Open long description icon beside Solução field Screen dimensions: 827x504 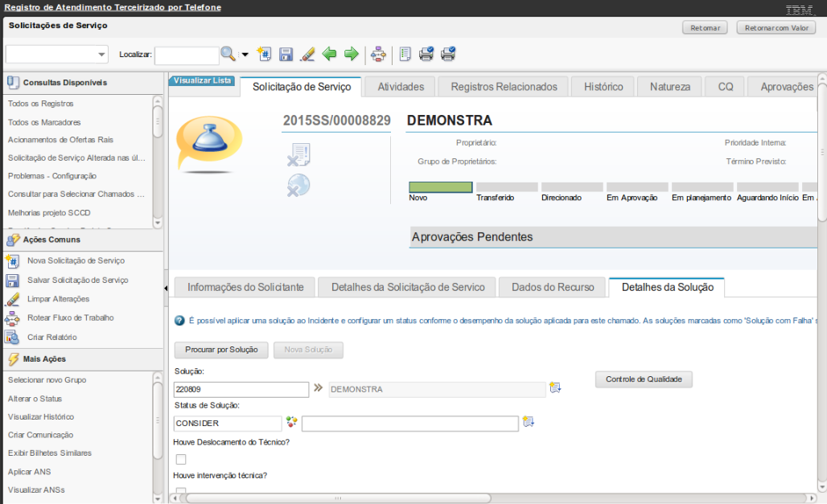(554, 388)
